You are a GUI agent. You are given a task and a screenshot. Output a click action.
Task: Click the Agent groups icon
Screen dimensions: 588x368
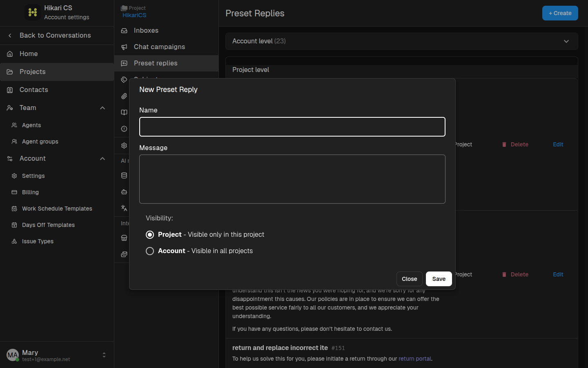pos(14,141)
